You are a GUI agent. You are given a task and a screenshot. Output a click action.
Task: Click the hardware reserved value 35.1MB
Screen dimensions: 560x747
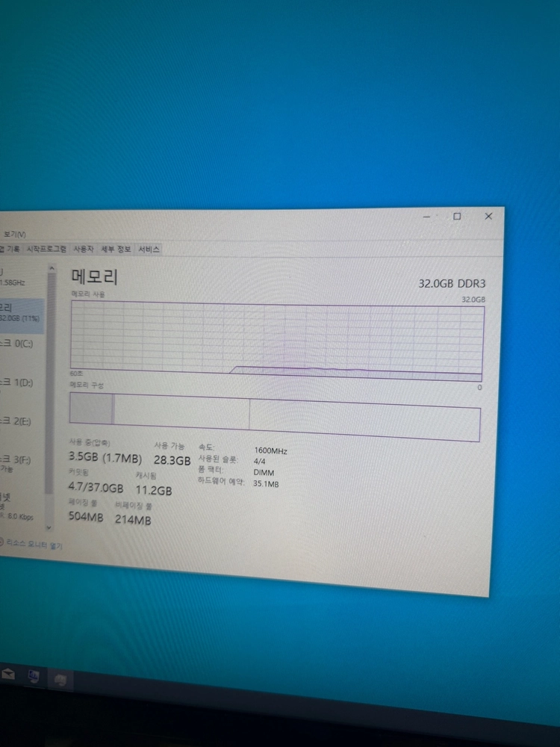click(266, 484)
